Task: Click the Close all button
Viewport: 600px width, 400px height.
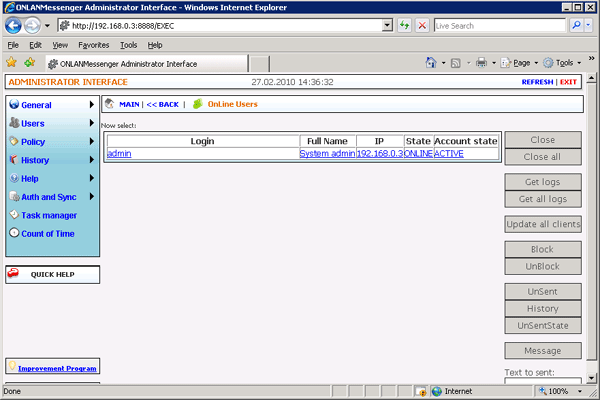Action: [x=543, y=157]
